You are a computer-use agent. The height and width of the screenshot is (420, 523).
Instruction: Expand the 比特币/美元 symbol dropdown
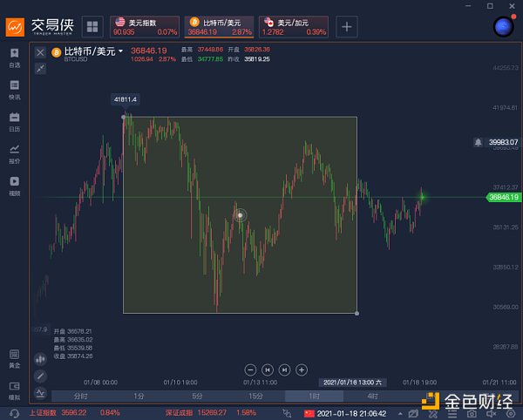(x=121, y=52)
